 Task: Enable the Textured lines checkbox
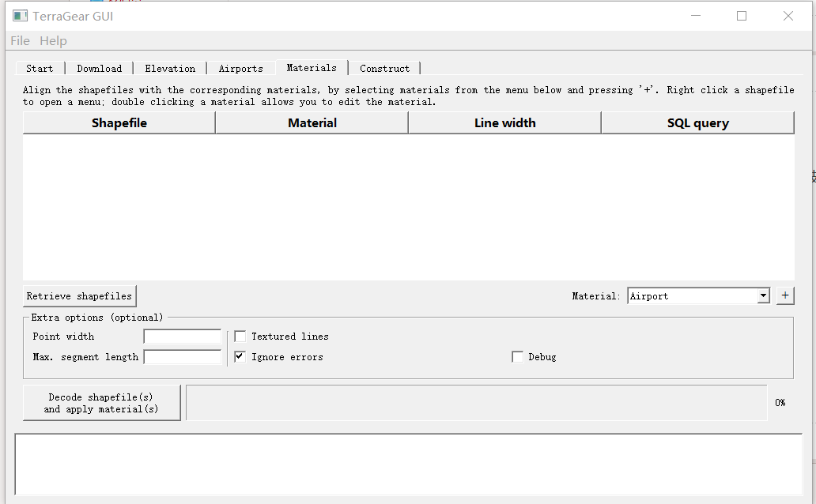[240, 337]
